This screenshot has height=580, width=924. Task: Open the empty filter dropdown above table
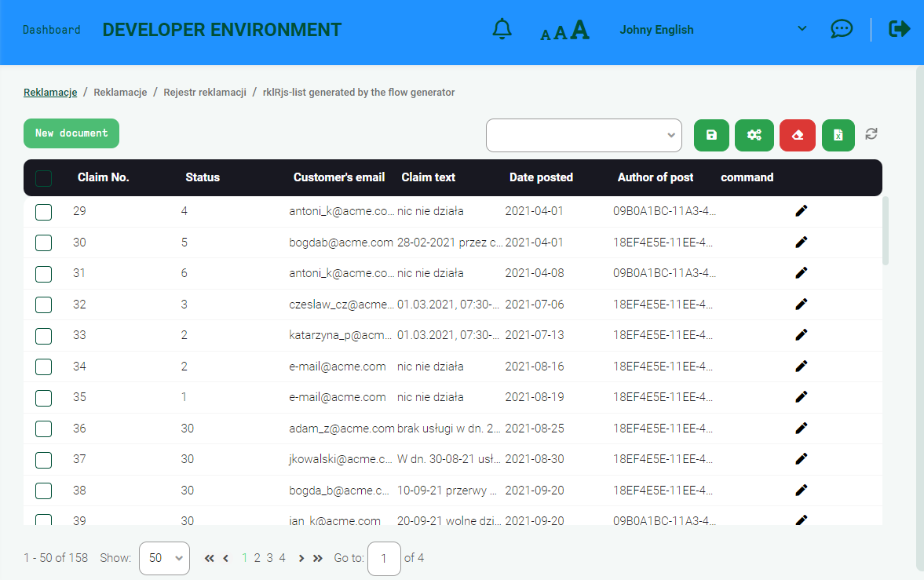[583, 135]
